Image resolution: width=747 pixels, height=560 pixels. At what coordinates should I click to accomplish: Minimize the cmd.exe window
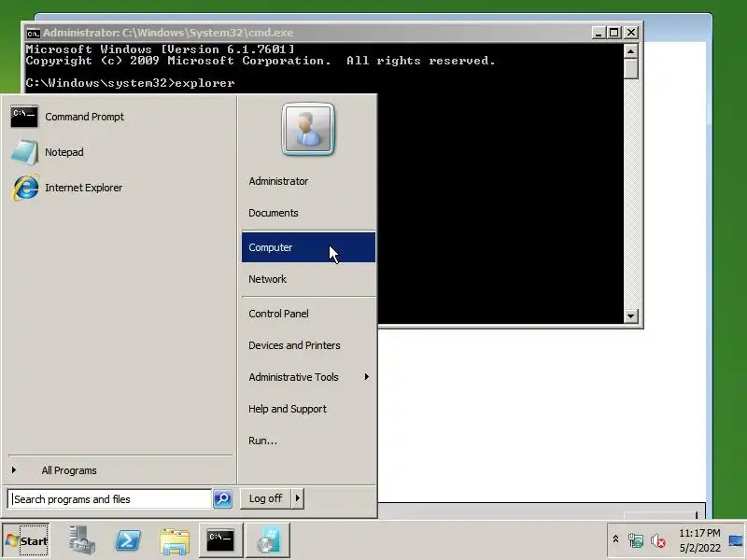[x=599, y=33]
